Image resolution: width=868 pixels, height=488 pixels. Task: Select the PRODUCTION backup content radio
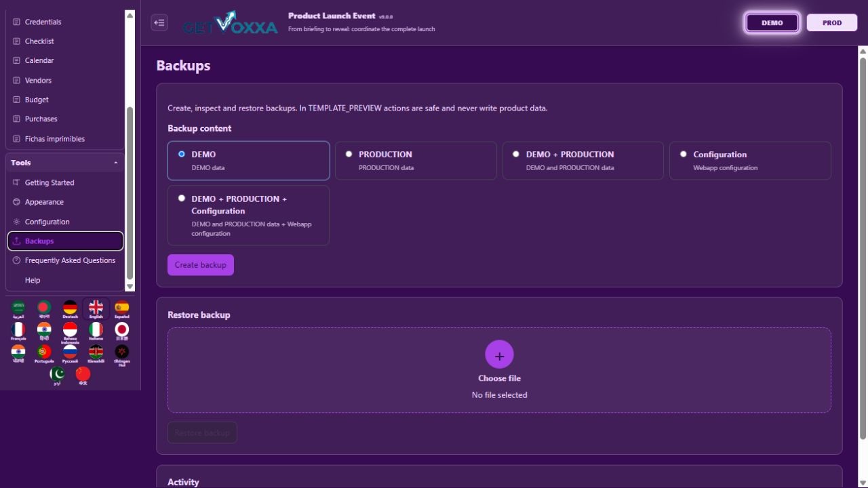416,161
